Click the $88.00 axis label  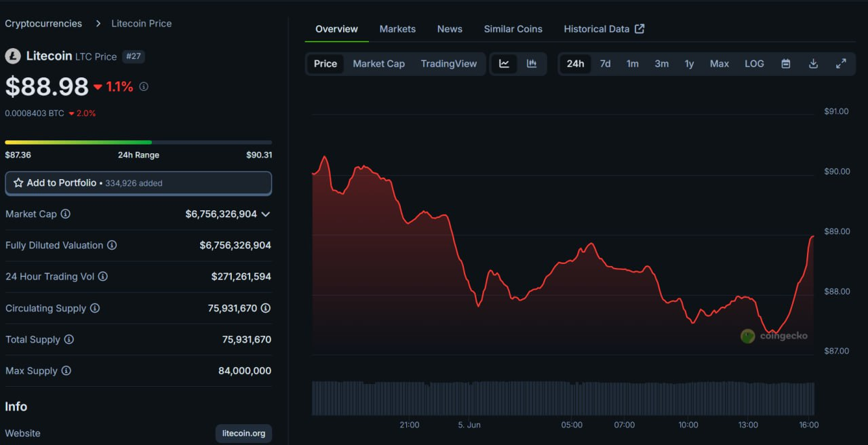(837, 292)
